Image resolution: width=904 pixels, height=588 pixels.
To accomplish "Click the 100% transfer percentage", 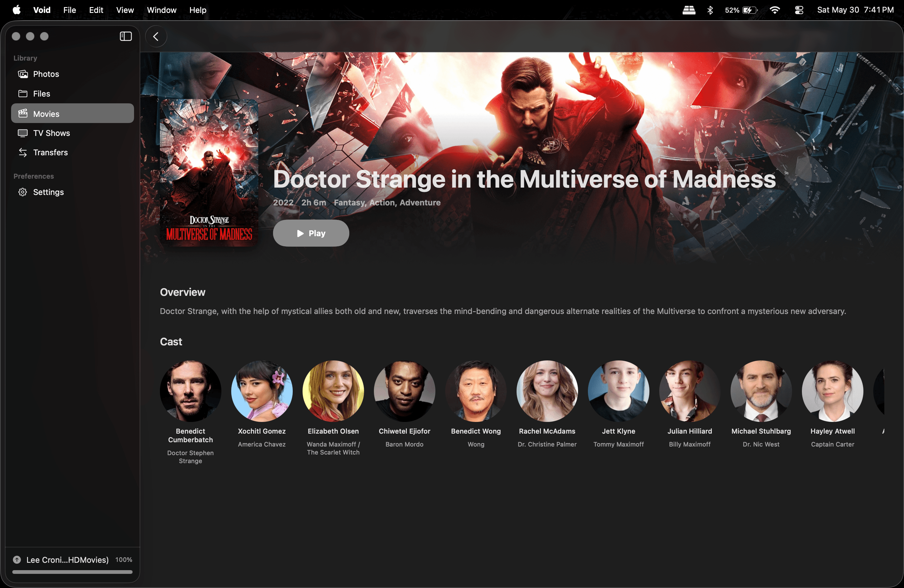I will 124,559.
